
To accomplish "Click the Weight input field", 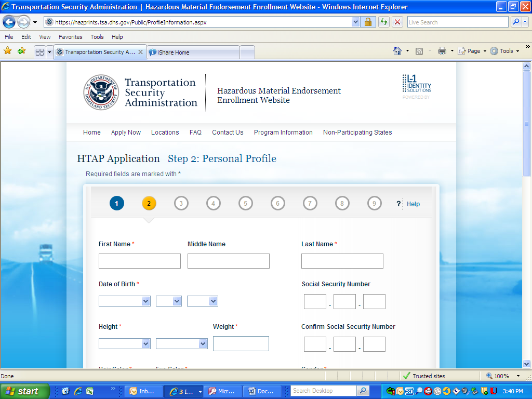I will (241, 344).
